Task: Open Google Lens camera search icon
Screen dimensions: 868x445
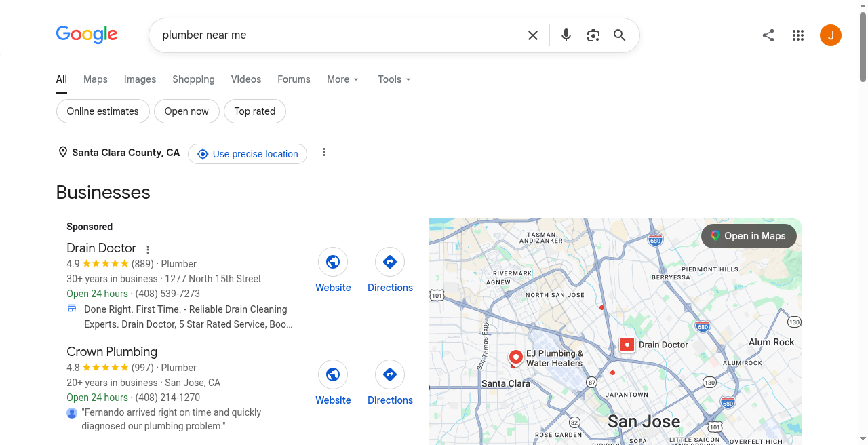Action: (x=593, y=35)
